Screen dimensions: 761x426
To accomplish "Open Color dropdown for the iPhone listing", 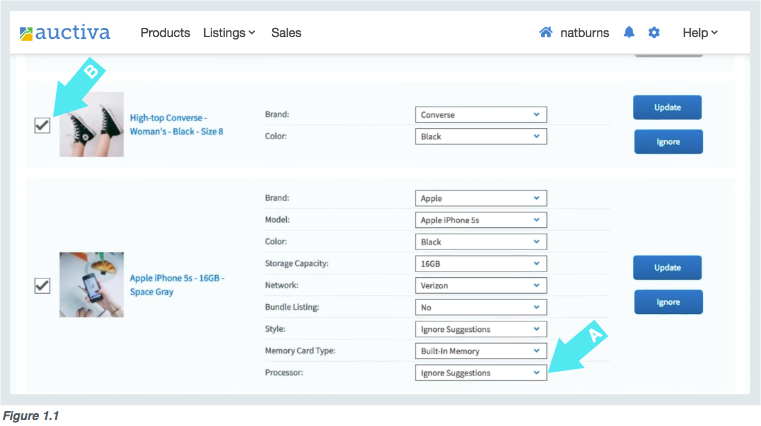I will click(480, 242).
